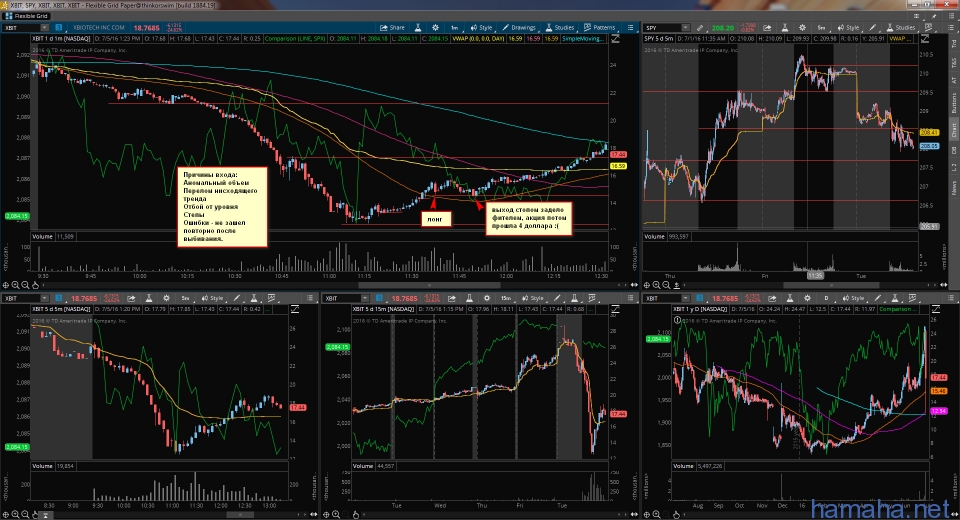
Task: Expand the SPY symbol dropdown arrow
Action: pos(686,28)
